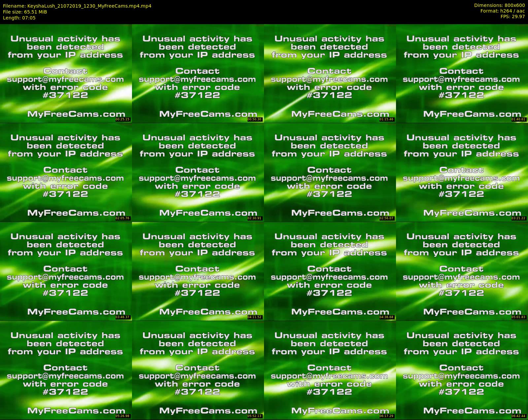Pick the frame taken at 05:01.83
528x420 pixels.
tap(462, 271)
